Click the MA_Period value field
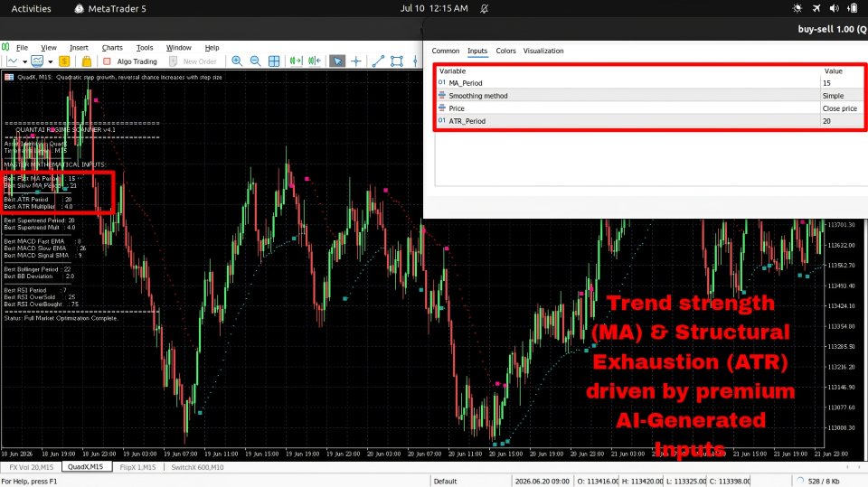Screen dimensions: 868x487 [842, 83]
